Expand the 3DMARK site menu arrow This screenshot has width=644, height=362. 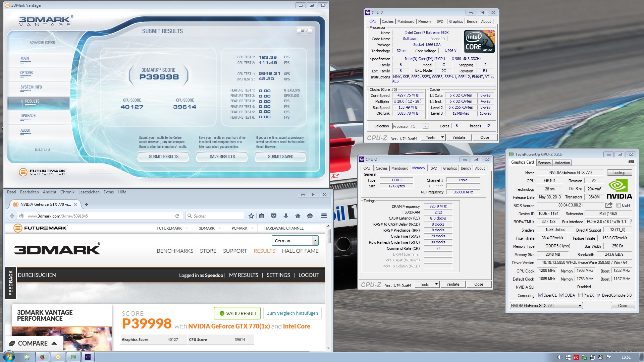click(220, 228)
